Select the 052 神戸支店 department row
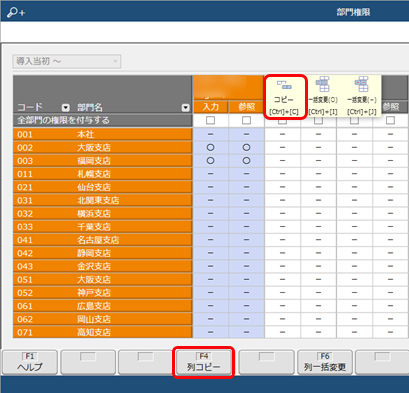 pos(103,293)
